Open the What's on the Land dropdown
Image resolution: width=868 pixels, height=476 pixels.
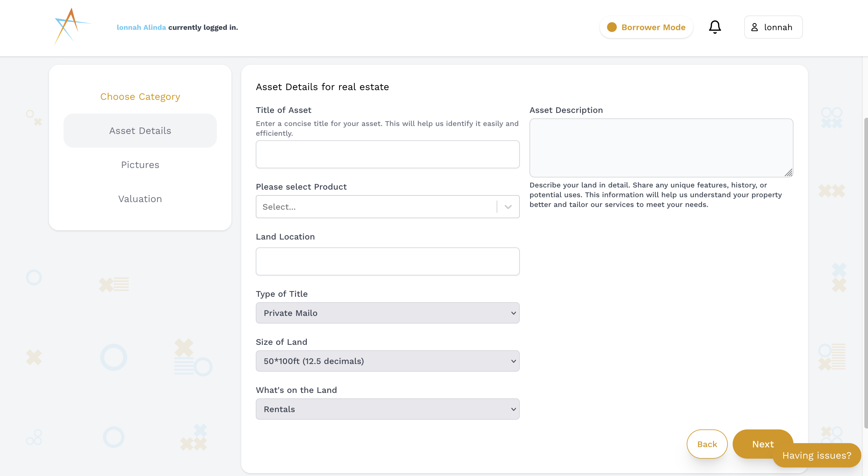(x=387, y=409)
